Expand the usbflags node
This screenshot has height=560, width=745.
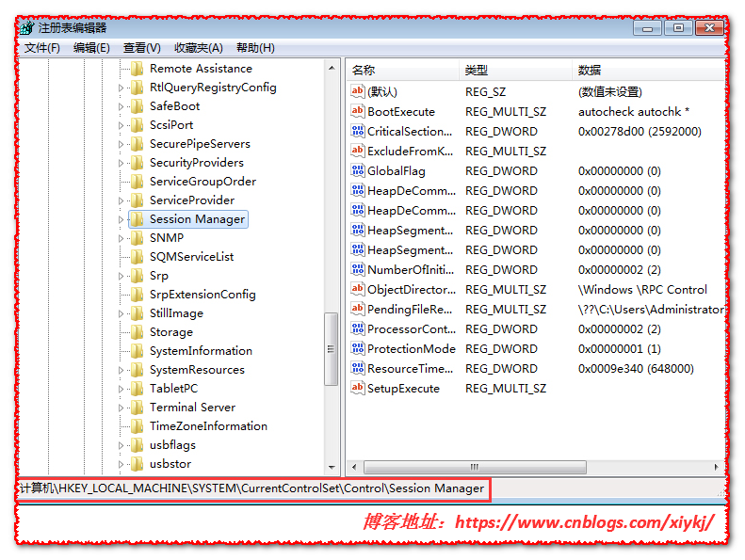(121, 445)
